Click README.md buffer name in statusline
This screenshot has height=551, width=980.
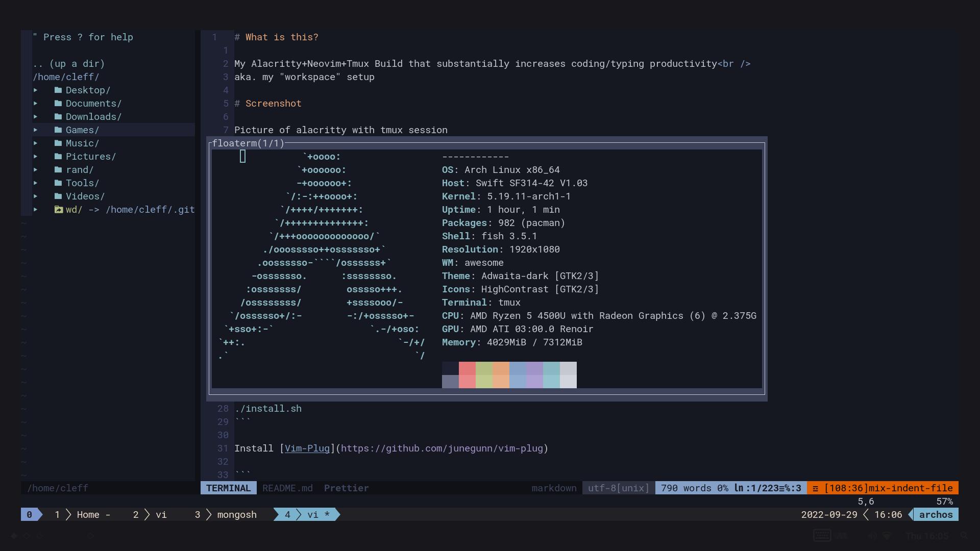[x=287, y=488]
